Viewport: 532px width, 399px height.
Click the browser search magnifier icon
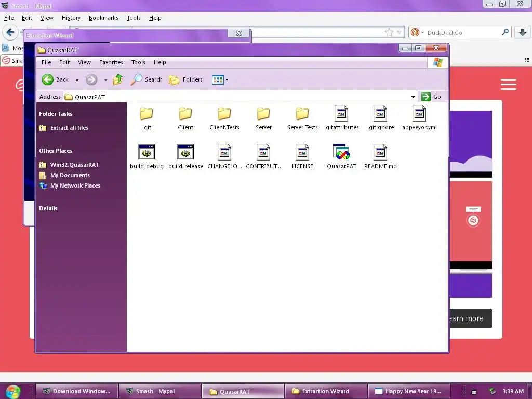point(505,32)
